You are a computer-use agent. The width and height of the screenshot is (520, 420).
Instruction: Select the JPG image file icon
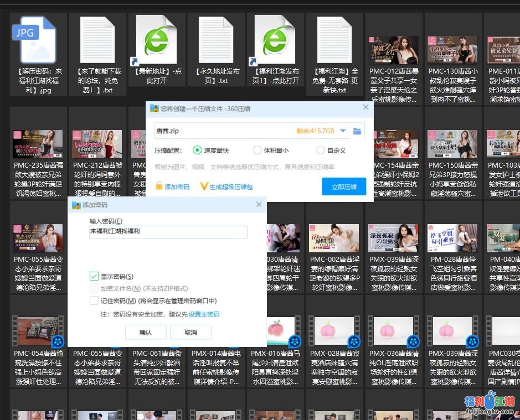coord(38,39)
